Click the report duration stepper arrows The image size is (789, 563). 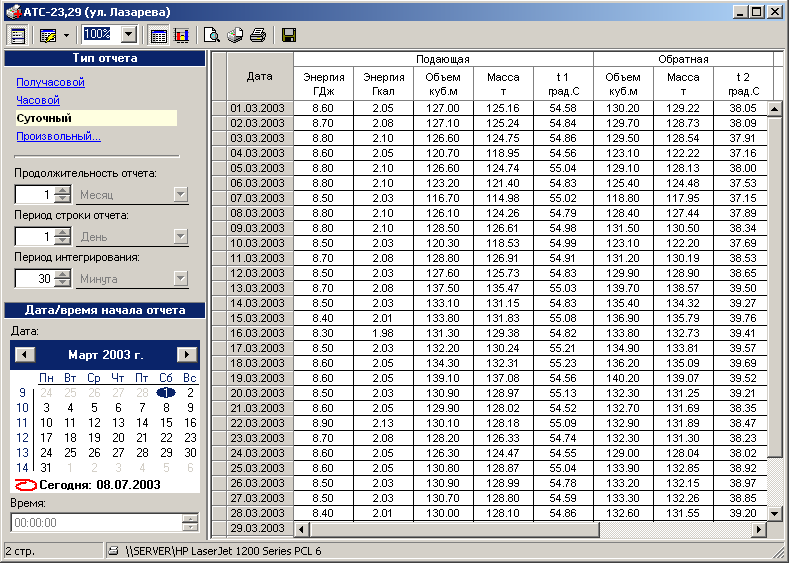(x=62, y=194)
